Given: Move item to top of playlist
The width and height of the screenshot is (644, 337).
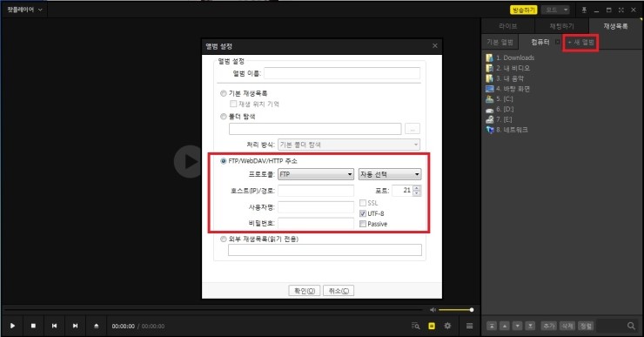Looking at the screenshot, I should tap(492, 326).
